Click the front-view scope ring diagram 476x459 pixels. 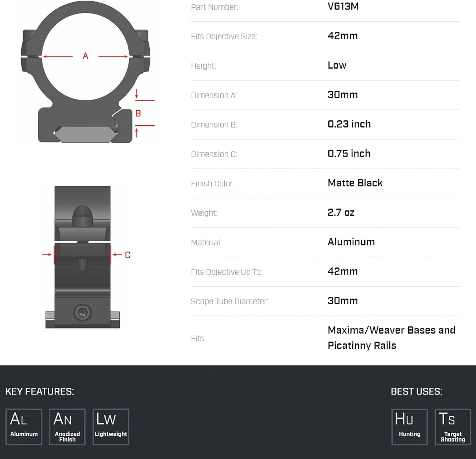point(85,72)
